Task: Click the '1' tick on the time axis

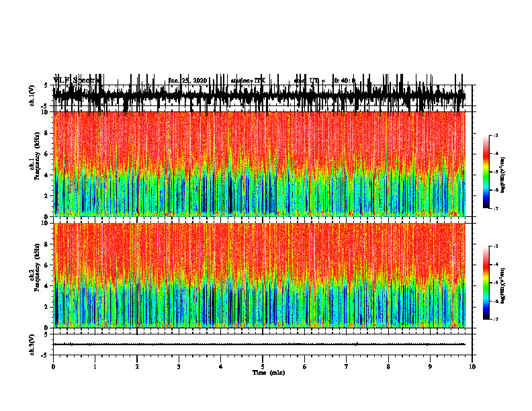Action: coord(95,367)
